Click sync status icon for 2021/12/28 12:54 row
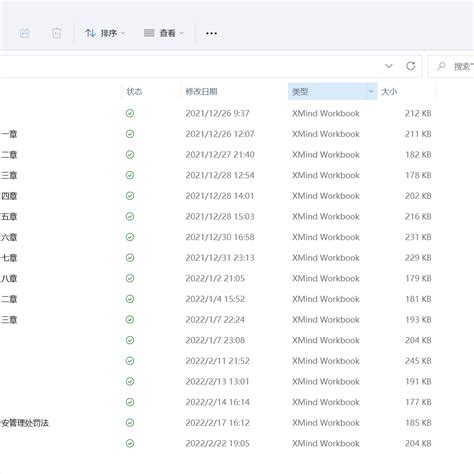This screenshot has width=474, height=474. (130, 175)
